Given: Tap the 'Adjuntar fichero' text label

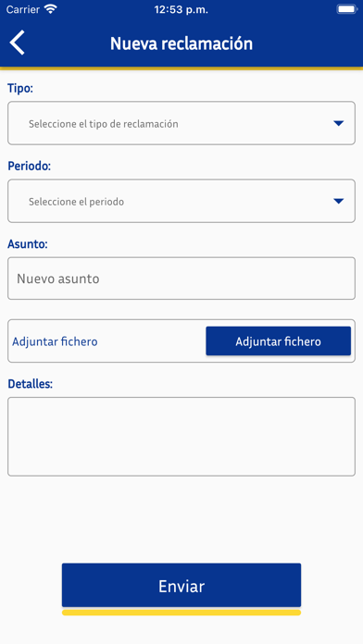Looking at the screenshot, I should 55,341.
